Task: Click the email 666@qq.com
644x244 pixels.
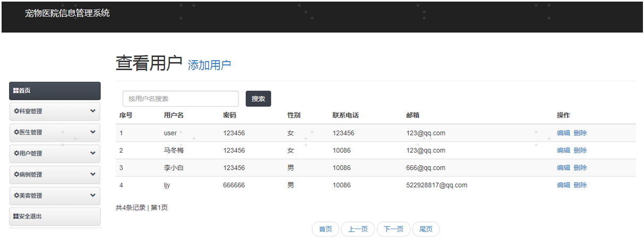Action: pyautogui.click(x=426, y=168)
